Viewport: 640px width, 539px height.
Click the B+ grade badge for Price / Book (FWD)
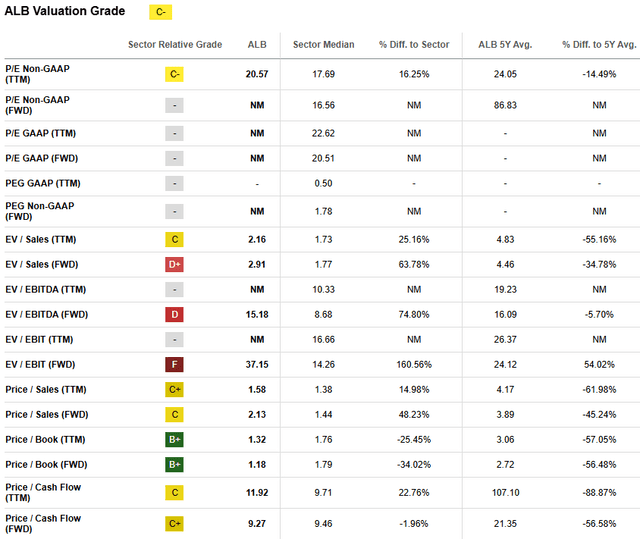point(175,464)
